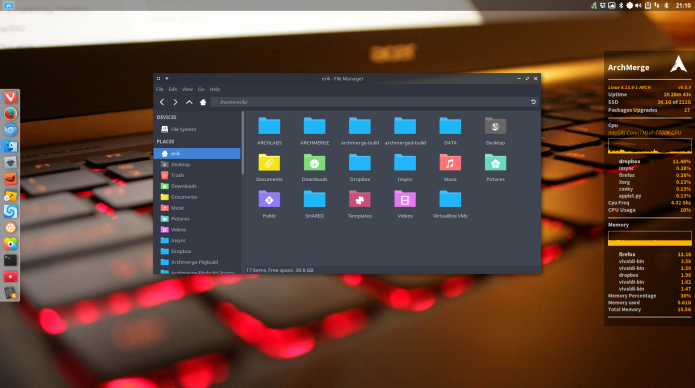Select the purple Public folder icon
The image size is (695, 388).
(269, 199)
